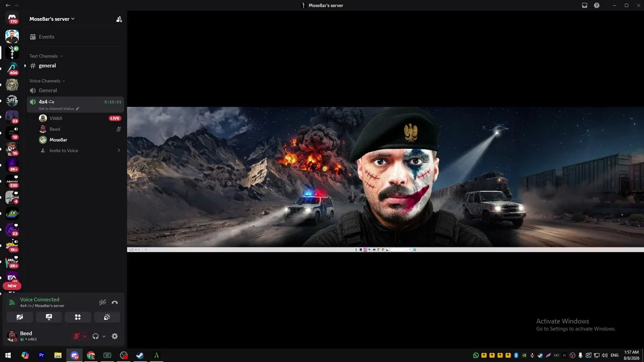Open Discord direct messages home icon
644x362 pixels.
(12, 18)
